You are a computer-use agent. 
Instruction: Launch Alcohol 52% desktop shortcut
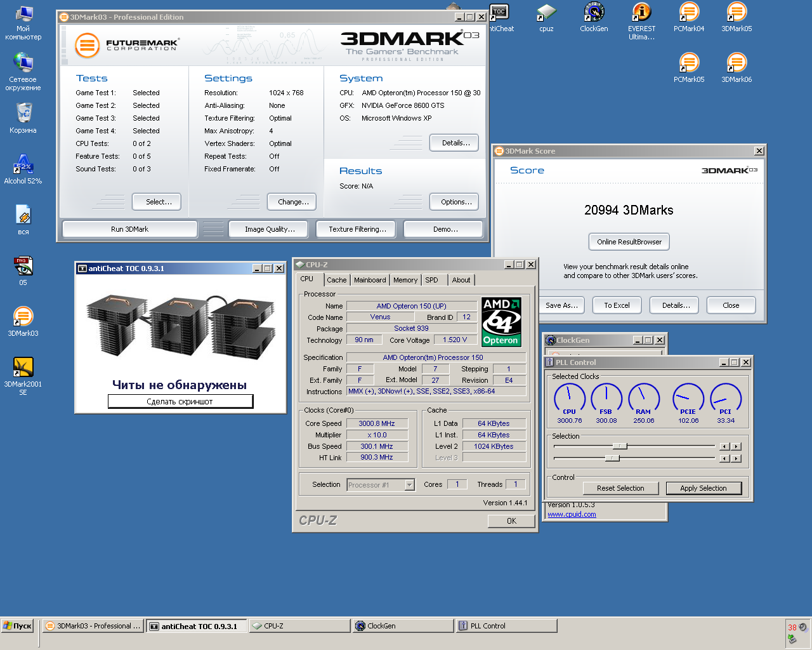click(x=23, y=169)
